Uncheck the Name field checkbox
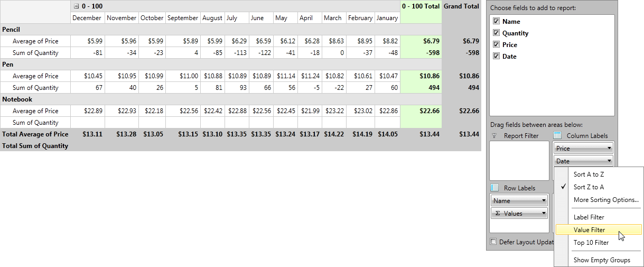Screen dimensions: 644x267 tap(496, 22)
